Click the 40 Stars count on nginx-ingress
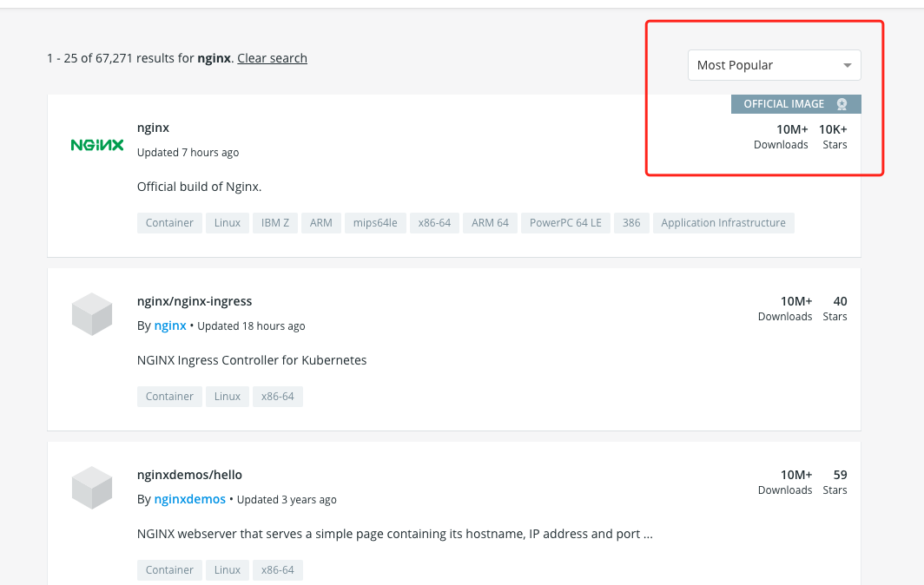924x585 pixels. click(x=835, y=309)
